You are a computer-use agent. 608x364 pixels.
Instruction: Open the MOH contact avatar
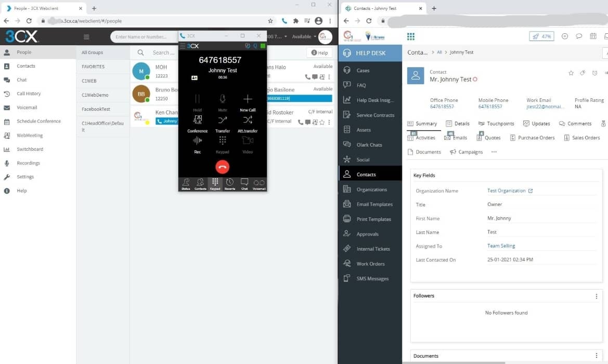tap(141, 71)
